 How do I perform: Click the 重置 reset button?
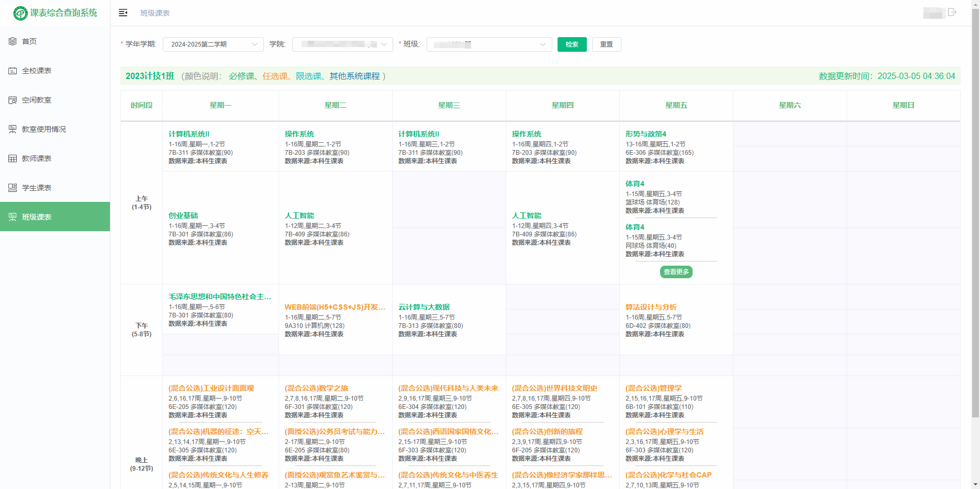[x=607, y=44]
